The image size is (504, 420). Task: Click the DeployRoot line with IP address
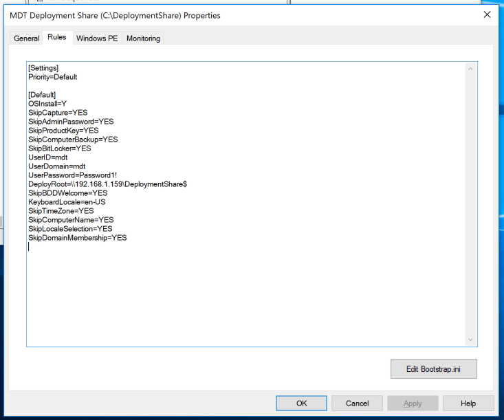click(x=108, y=184)
